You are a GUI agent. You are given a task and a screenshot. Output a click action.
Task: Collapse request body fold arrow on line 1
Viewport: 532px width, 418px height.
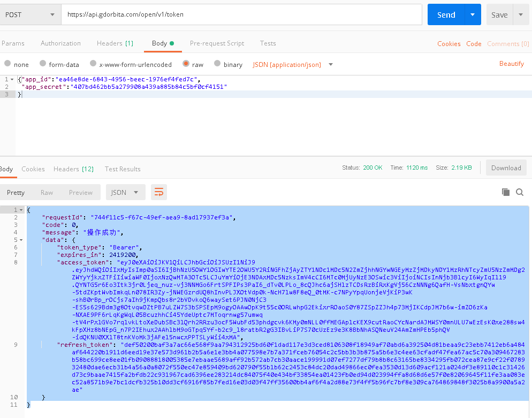tap(13, 79)
